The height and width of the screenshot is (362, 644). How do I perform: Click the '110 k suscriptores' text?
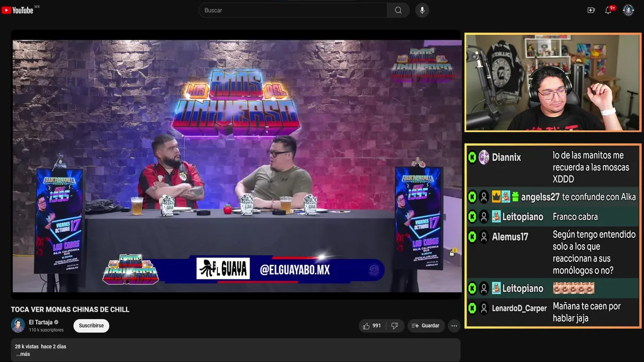point(46,330)
